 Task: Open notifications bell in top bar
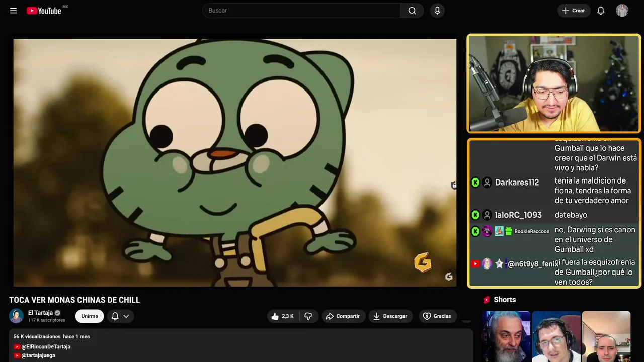[601, 11]
